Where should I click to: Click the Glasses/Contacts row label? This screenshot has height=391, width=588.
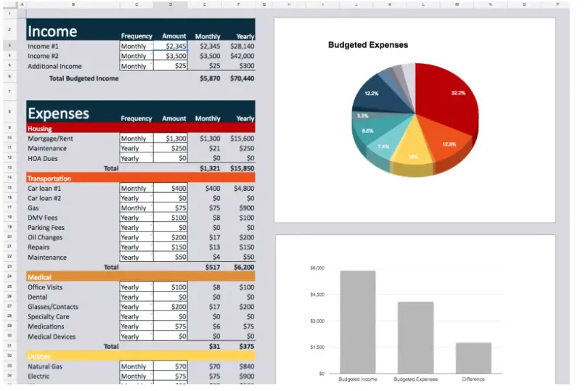(x=53, y=307)
